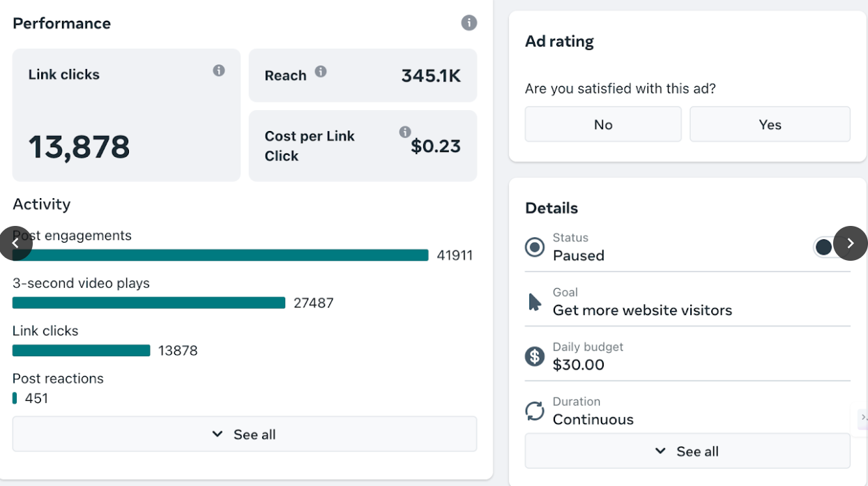The width and height of the screenshot is (868, 486).
Task: Select the Ad rating card heading
Action: pyautogui.click(x=559, y=41)
